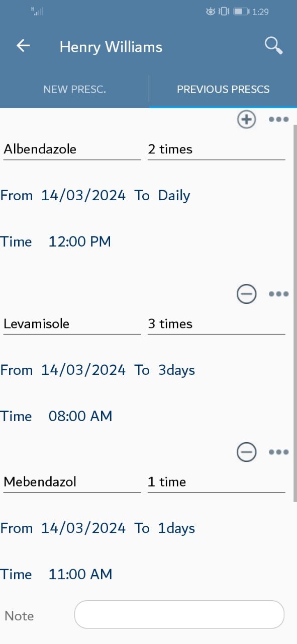Change the 12:00 PM dose time
Screen dimensions: 297x644
pyautogui.click(x=79, y=242)
